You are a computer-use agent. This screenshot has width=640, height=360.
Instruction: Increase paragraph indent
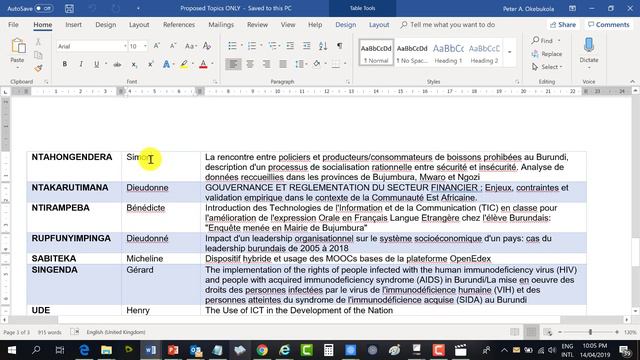pos(306,46)
